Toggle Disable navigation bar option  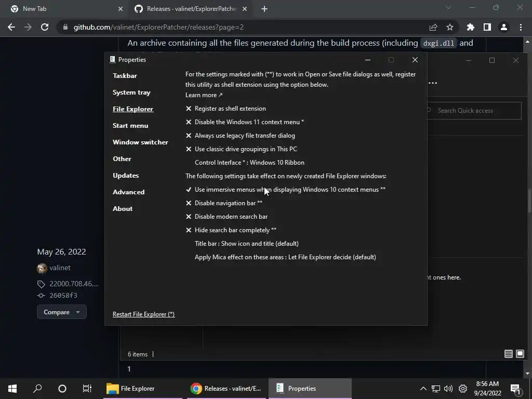[x=224, y=203]
